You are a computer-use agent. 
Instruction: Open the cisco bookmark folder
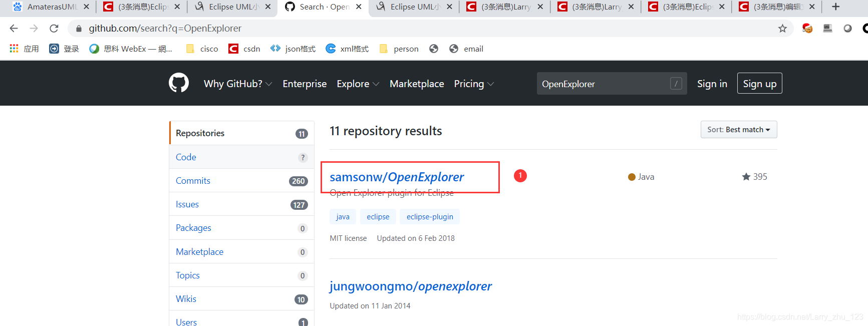click(202, 49)
